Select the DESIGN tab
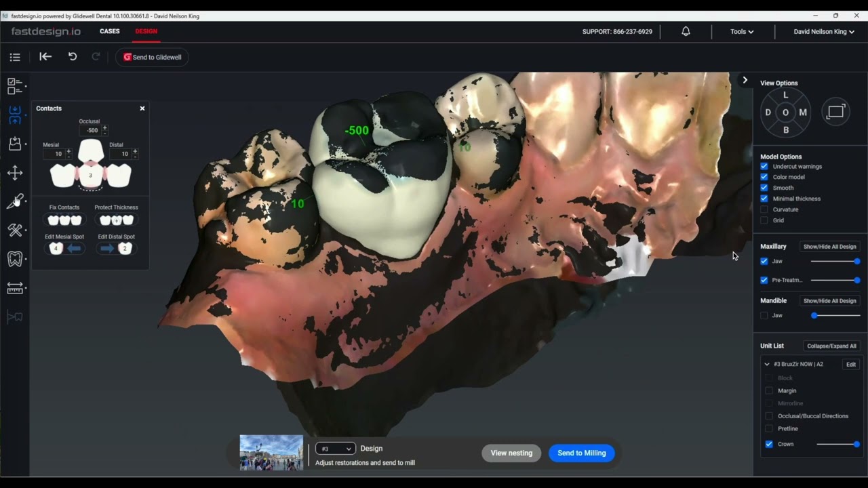 (x=146, y=31)
